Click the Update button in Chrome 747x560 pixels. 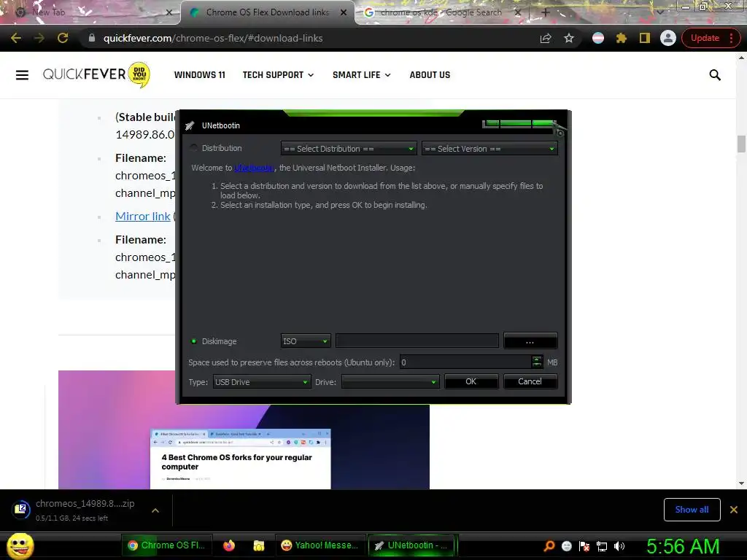tap(705, 38)
